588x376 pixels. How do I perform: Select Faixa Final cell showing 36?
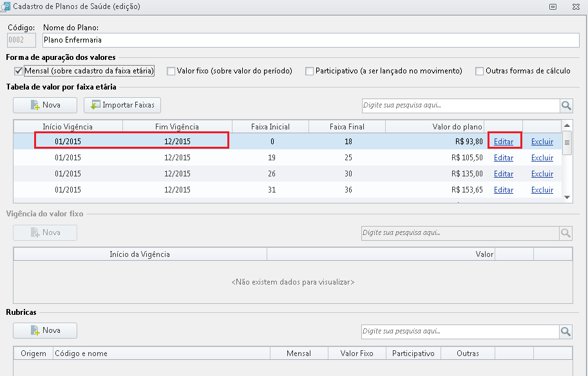tap(348, 190)
